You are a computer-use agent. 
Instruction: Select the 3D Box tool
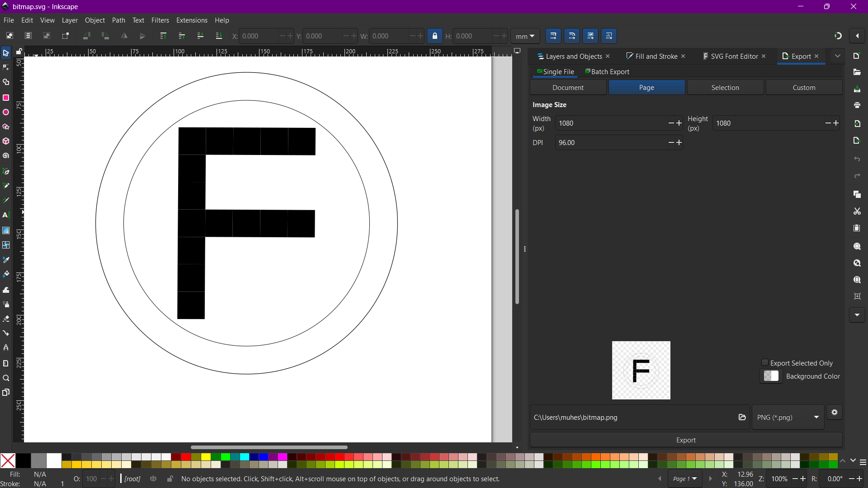pos(6,141)
